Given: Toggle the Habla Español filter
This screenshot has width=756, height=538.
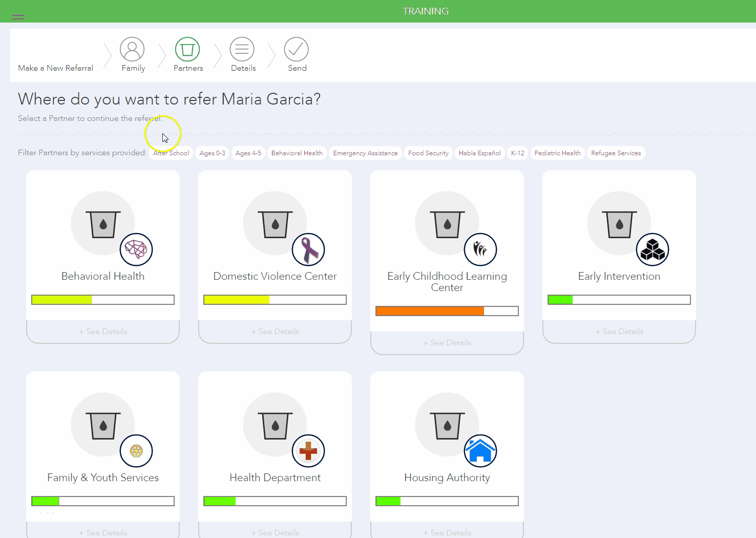Looking at the screenshot, I should (479, 153).
